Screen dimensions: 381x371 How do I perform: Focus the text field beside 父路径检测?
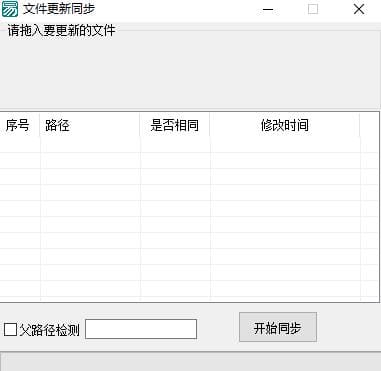click(x=141, y=329)
